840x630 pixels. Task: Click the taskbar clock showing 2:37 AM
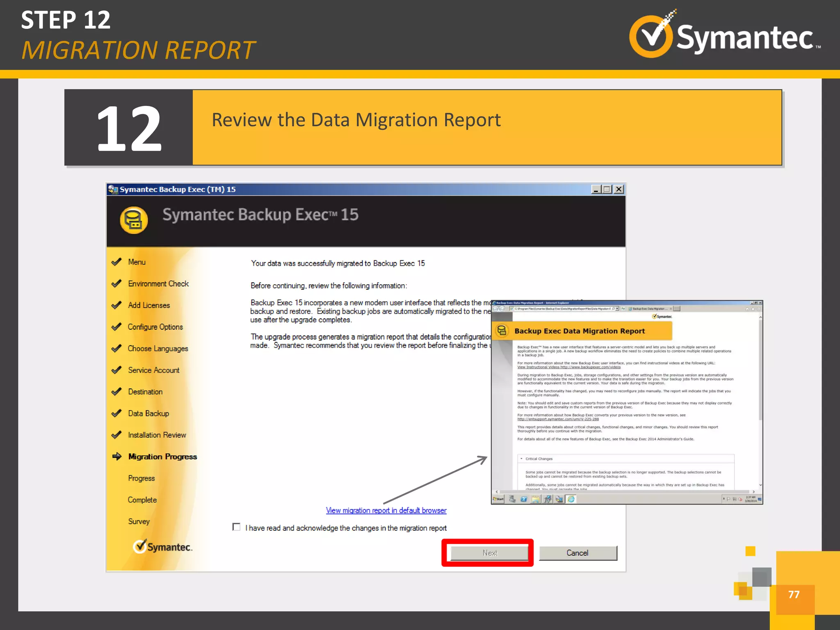(x=751, y=499)
